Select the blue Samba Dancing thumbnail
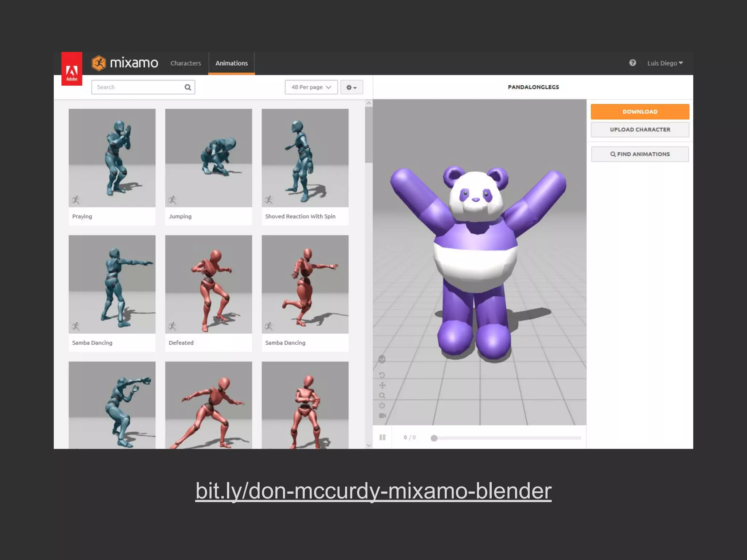 pyautogui.click(x=112, y=284)
